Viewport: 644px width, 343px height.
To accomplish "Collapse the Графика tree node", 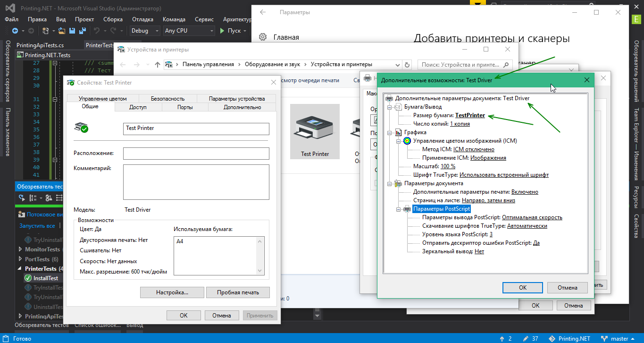I will 390,133.
